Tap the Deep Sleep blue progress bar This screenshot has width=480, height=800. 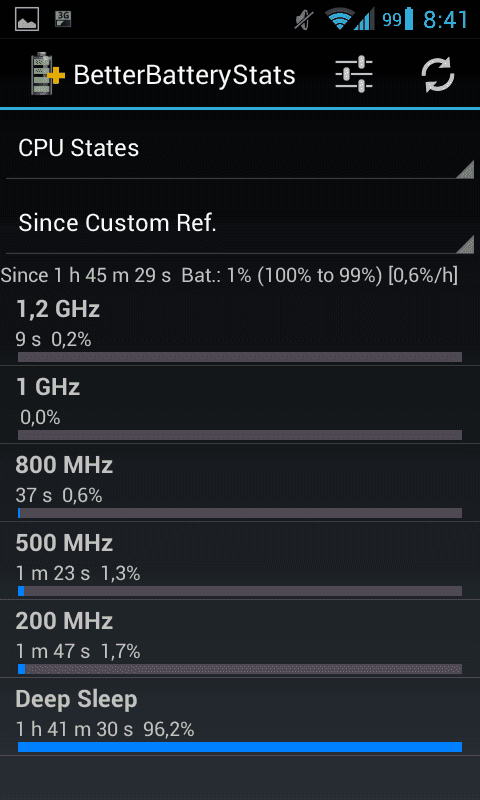click(240, 747)
